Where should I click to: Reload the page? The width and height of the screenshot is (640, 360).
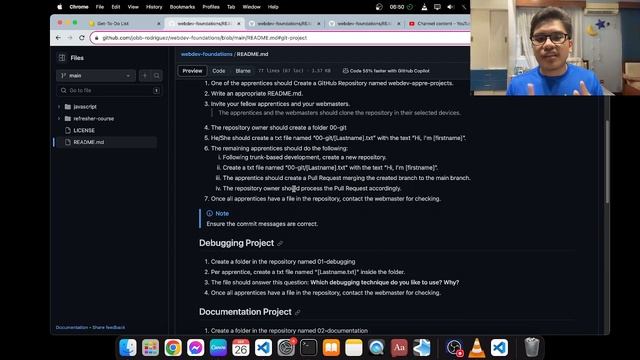point(82,38)
